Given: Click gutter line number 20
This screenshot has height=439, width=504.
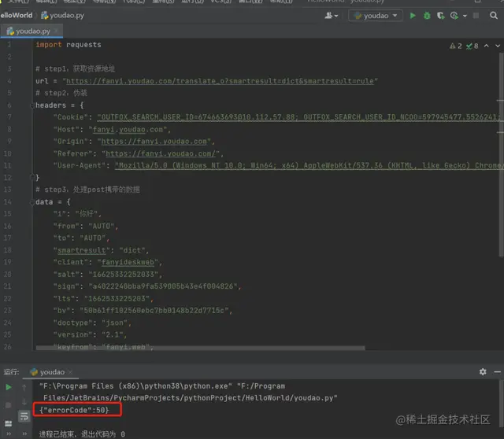Looking at the screenshot, I should tap(7, 275).
